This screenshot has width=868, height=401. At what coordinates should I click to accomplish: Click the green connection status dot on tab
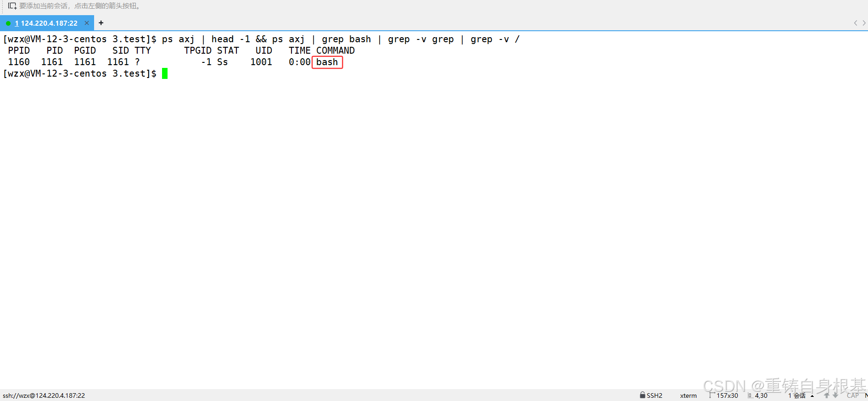(x=8, y=23)
